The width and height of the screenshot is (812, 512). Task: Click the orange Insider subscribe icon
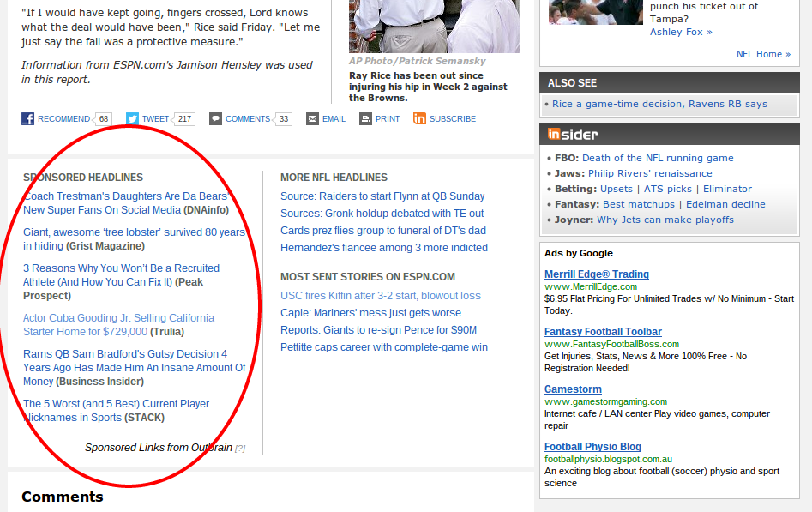(x=419, y=118)
